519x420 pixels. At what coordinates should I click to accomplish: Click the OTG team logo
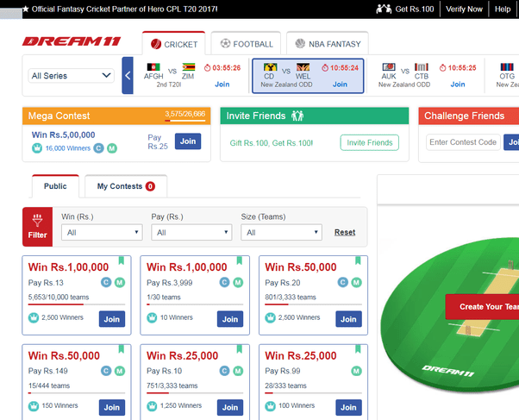pos(507,67)
